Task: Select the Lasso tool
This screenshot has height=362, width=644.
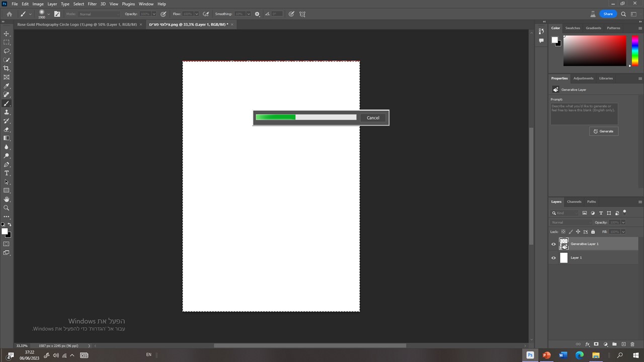Action: click(7, 51)
